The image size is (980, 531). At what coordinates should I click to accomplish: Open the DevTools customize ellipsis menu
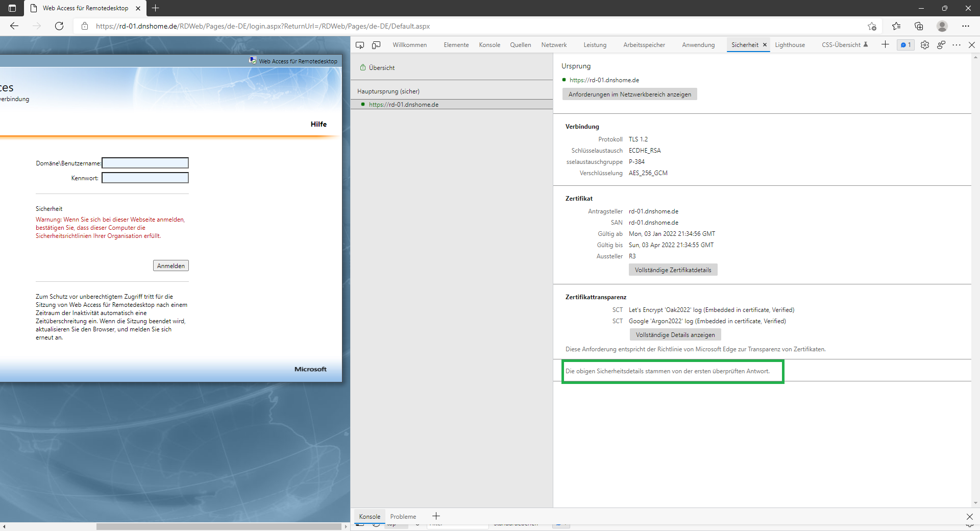click(x=957, y=45)
